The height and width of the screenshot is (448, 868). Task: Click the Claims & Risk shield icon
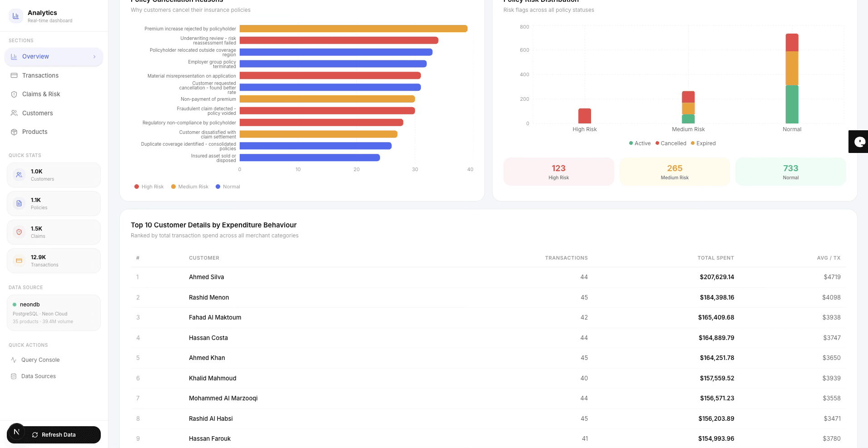click(14, 94)
